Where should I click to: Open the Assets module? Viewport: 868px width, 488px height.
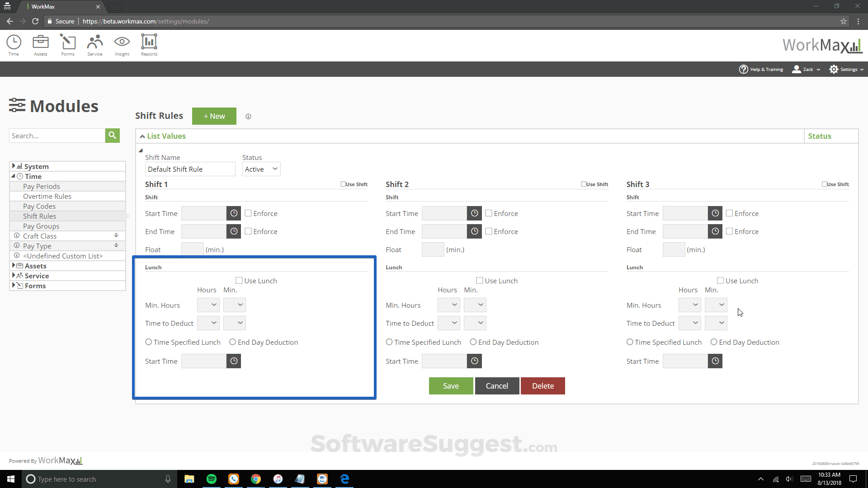(40, 45)
